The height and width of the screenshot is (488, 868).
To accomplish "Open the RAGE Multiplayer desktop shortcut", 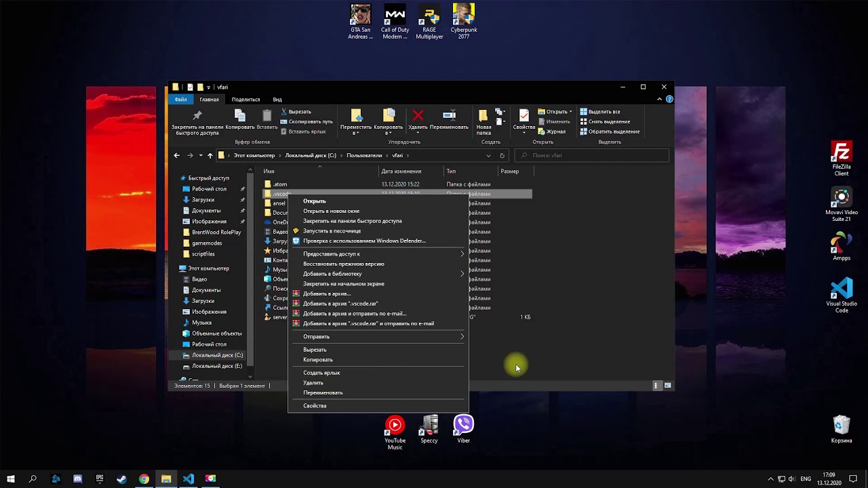I will pyautogui.click(x=429, y=22).
